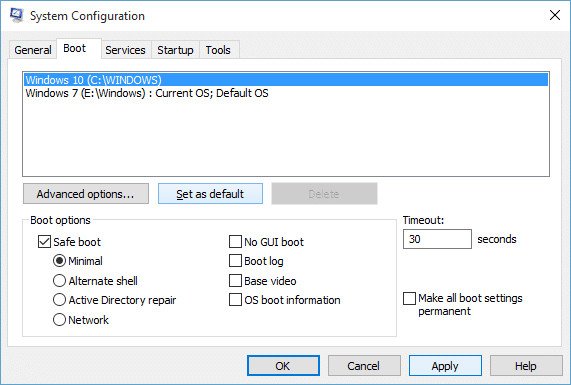This screenshot has height=385, width=571.
Task: Enable Base video checkbox
Action: pos(235,281)
